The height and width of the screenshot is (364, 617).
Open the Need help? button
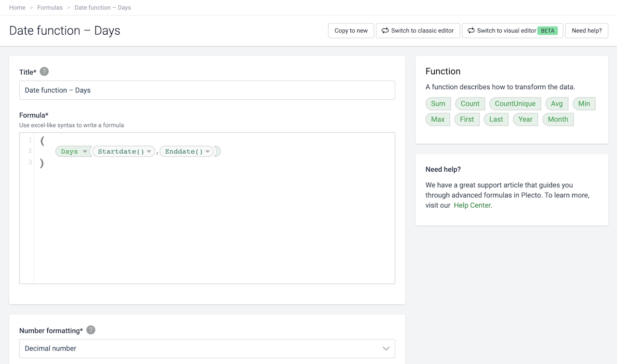[x=586, y=31]
